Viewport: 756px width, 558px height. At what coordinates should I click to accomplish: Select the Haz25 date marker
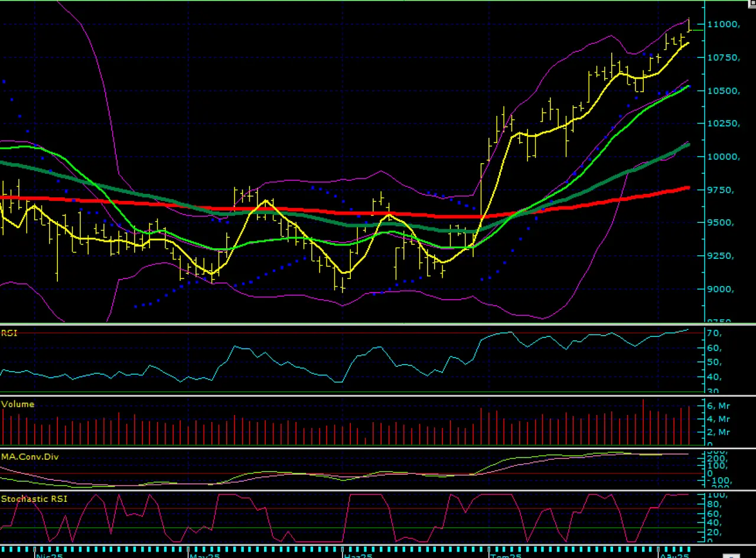point(358,555)
